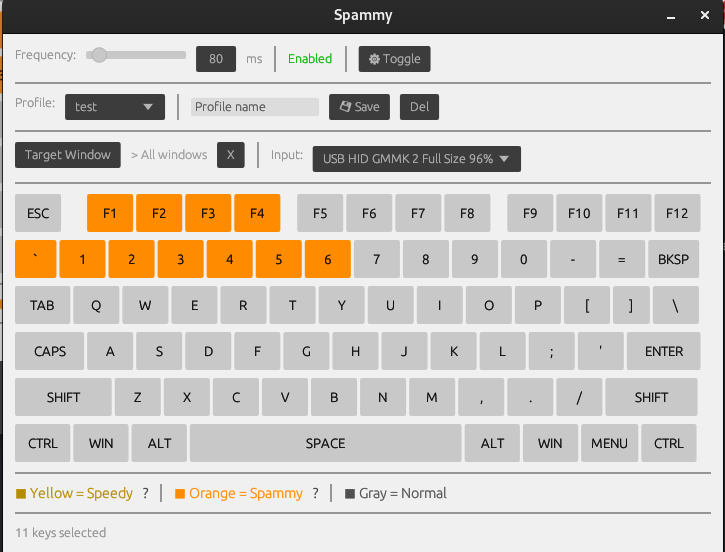The width and height of the screenshot is (725, 552).
Task: Toggle the SPACE key on
Action: (x=326, y=443)
